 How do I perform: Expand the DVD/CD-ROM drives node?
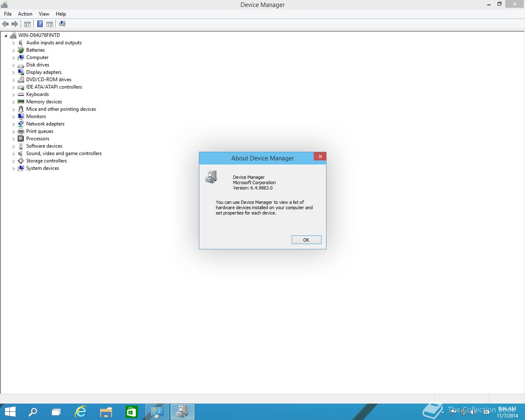[x=14, y=80]
